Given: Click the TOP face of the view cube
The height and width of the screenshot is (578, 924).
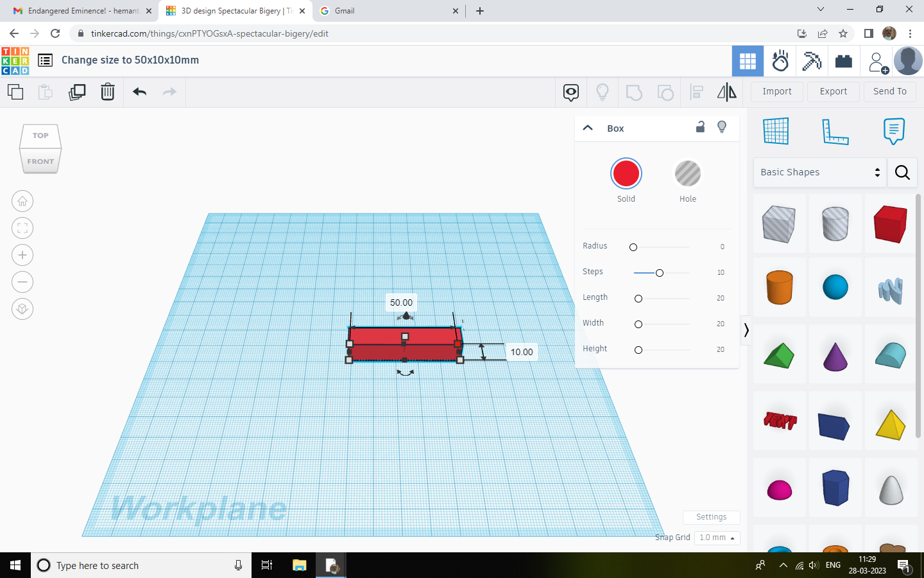Looking at the screenshot, I should 40,136.
